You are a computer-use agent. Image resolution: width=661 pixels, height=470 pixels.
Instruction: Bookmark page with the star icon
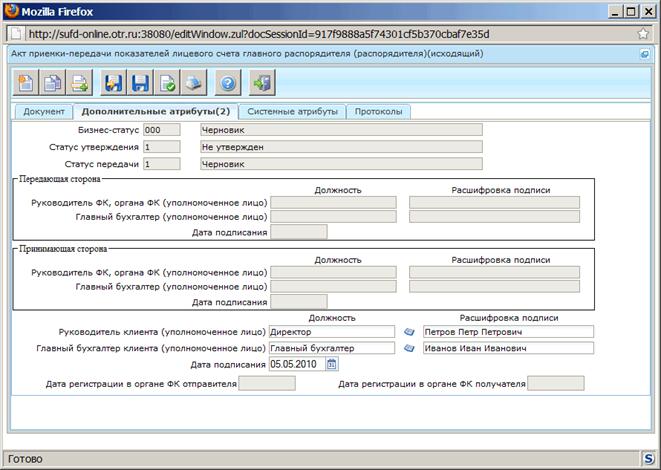(643, 34)
